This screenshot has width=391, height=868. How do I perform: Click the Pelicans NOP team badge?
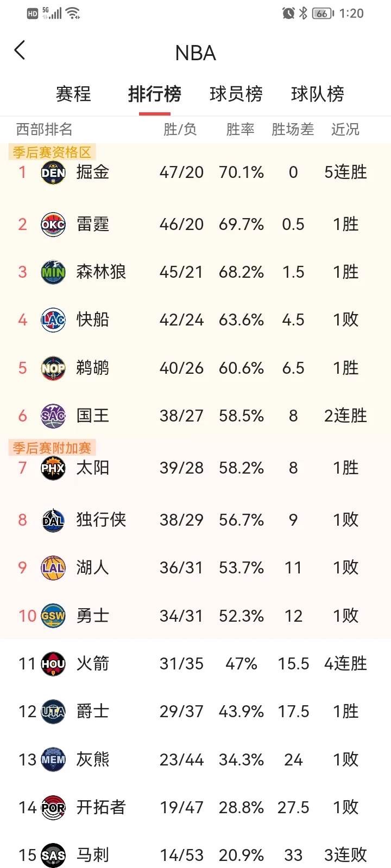[53, 368]
